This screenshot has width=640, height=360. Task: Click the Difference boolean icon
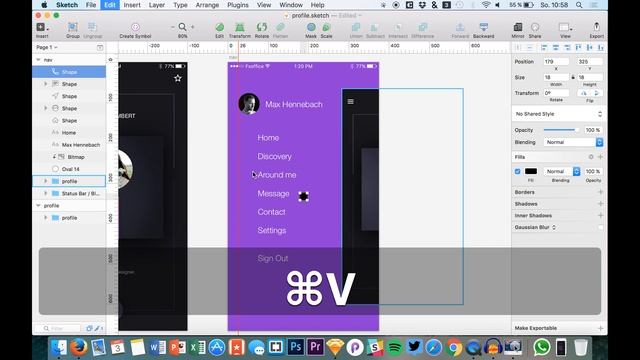[x=422, y=27]
